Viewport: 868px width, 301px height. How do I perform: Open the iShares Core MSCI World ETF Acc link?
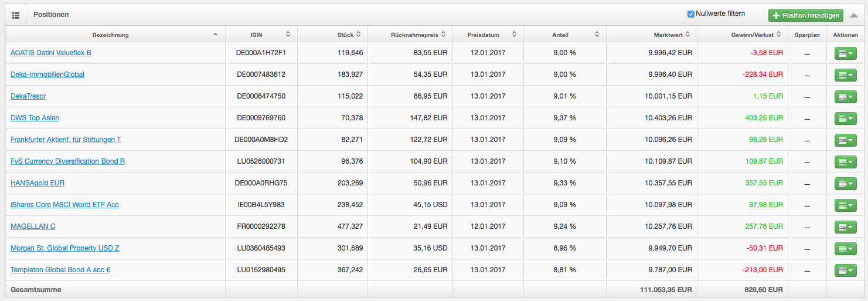pos(64,205)
